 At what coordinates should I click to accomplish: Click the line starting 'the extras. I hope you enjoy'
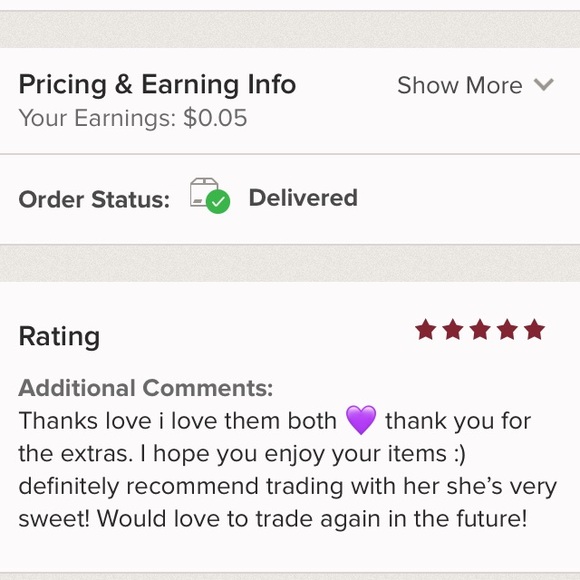pyautogui.click(x=242, y=454)
